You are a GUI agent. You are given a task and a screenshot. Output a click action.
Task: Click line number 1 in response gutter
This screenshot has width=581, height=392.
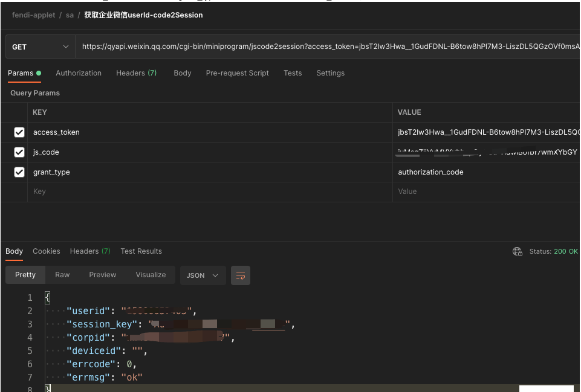30,298
